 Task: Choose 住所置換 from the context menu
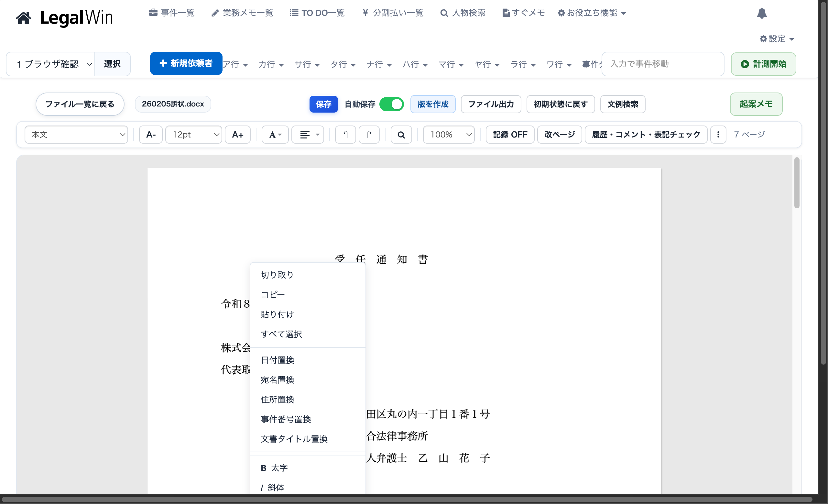308,400
